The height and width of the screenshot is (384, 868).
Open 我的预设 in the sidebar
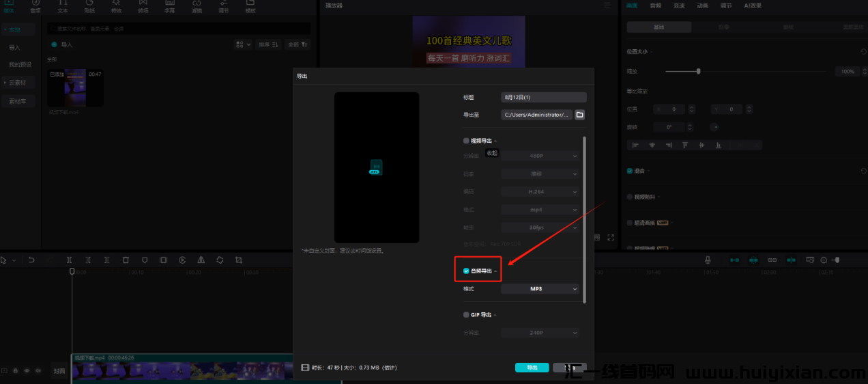pos(20,64)
